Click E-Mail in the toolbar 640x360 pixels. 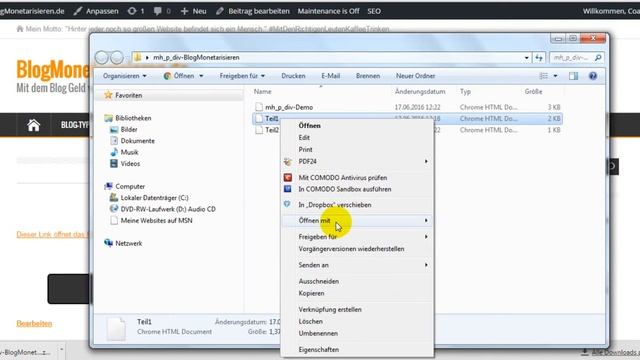[330, 76]
